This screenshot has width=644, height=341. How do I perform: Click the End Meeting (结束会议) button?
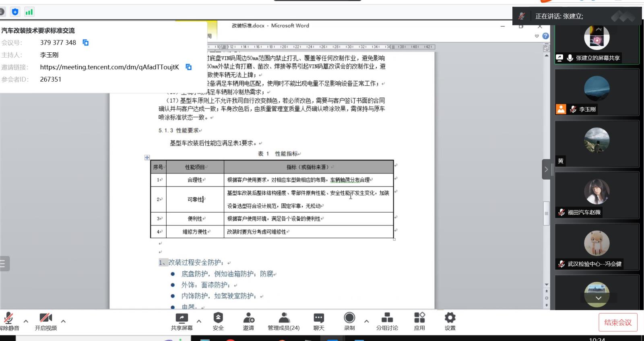618,322
